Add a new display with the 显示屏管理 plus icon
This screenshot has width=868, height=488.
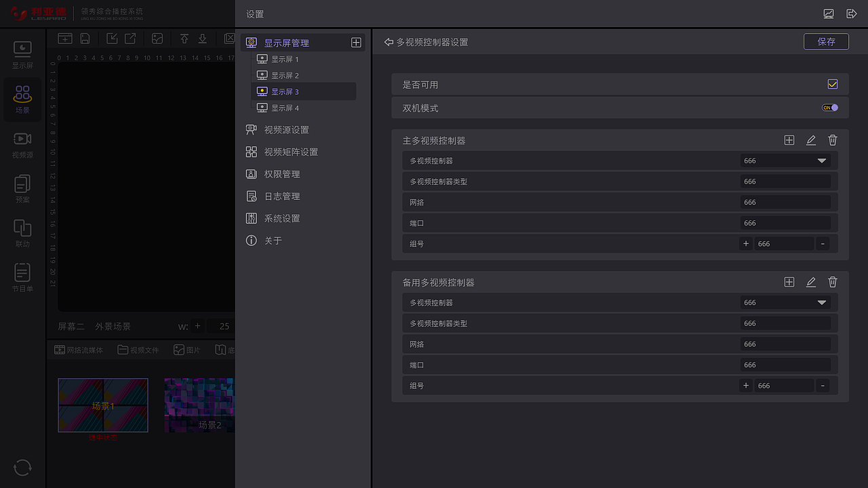pyautogui.click(x=356, y=43)
